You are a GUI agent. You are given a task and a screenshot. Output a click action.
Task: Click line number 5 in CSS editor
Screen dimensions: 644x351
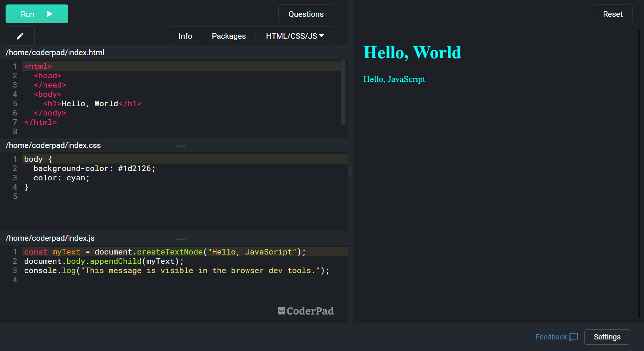click(x=15, y=196)
